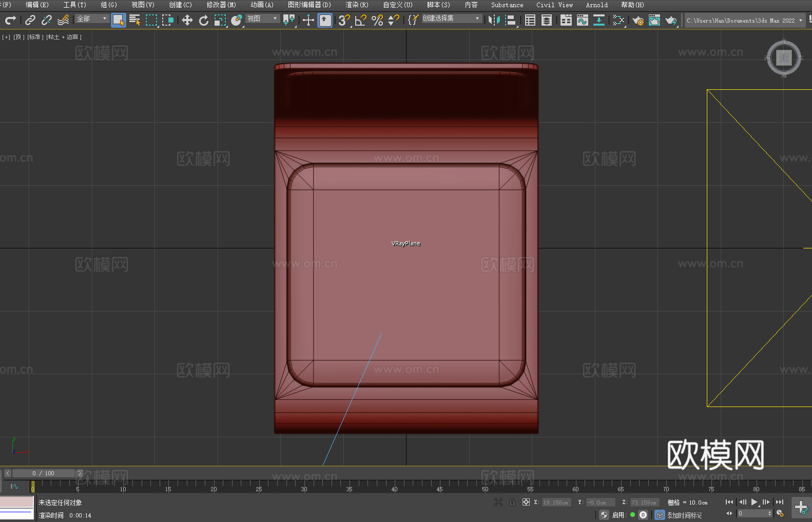Click the Render Production teapot icon

(671, 20)
